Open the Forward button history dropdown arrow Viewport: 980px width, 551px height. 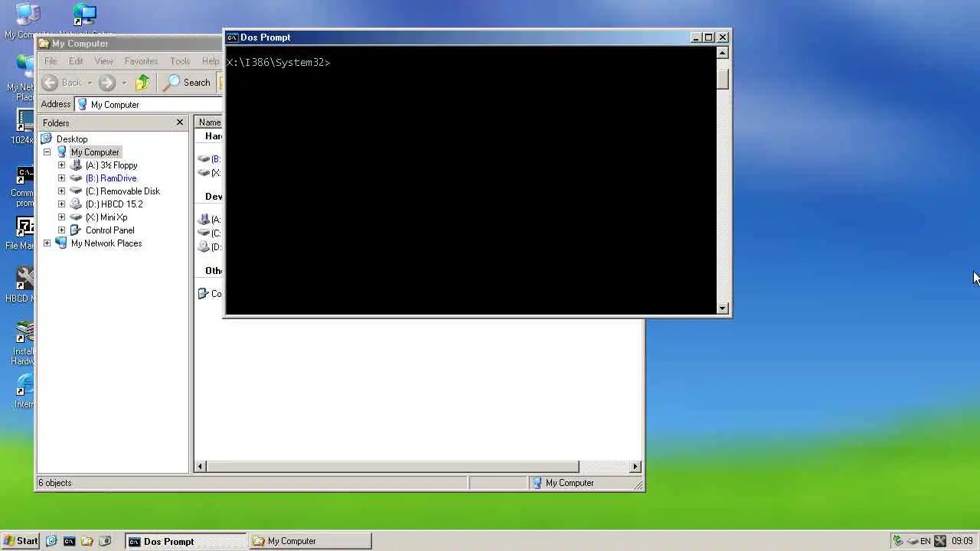(x=124, y=83)
